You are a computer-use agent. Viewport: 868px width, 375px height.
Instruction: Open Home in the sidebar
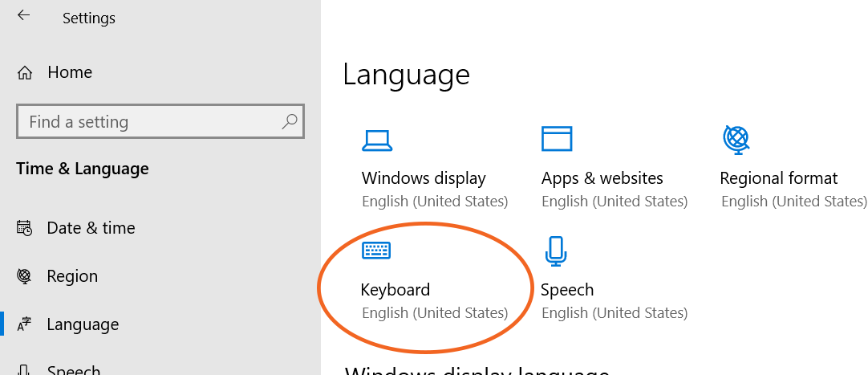point(70,72)
